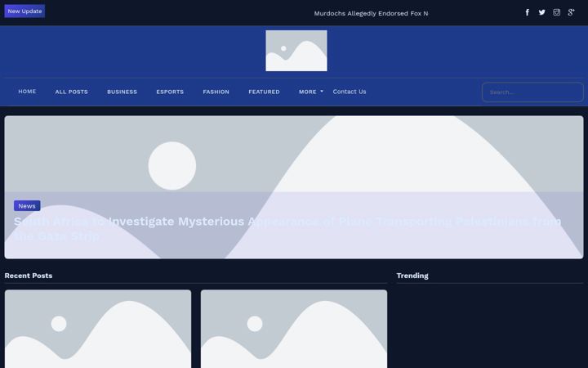Go to the HOME menu item
588x368 pixels.
[28, 92]
